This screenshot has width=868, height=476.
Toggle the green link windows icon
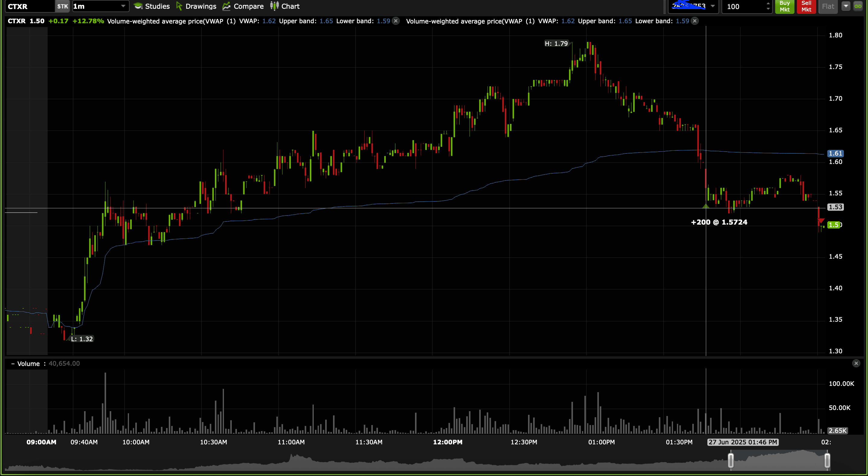click(x=858, y=6)
